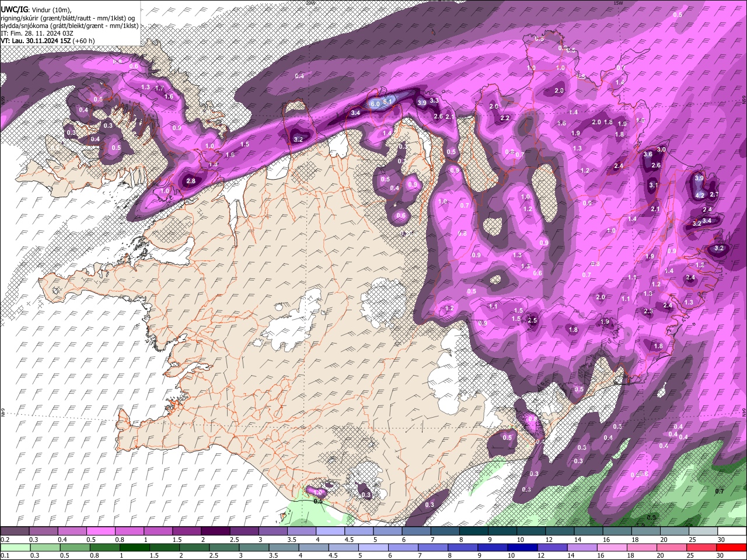747x560 pixels.
Task: Pick the red 30 swatch ending the rain scale
Action: click(732, 547)
